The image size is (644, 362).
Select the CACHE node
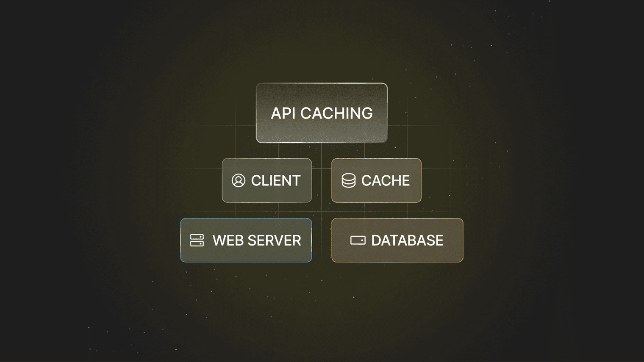pos(376,180)
